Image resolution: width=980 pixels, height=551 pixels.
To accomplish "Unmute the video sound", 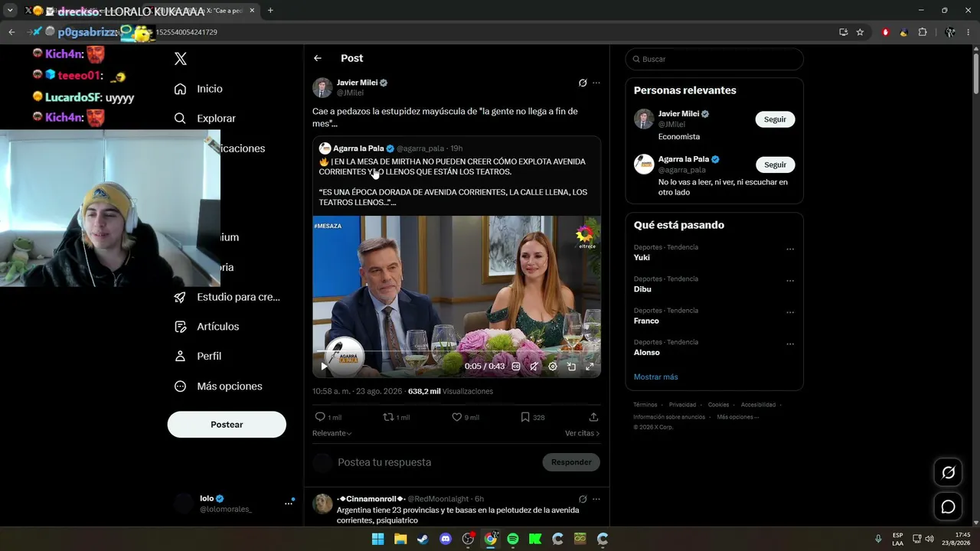I will click(534, 367).
